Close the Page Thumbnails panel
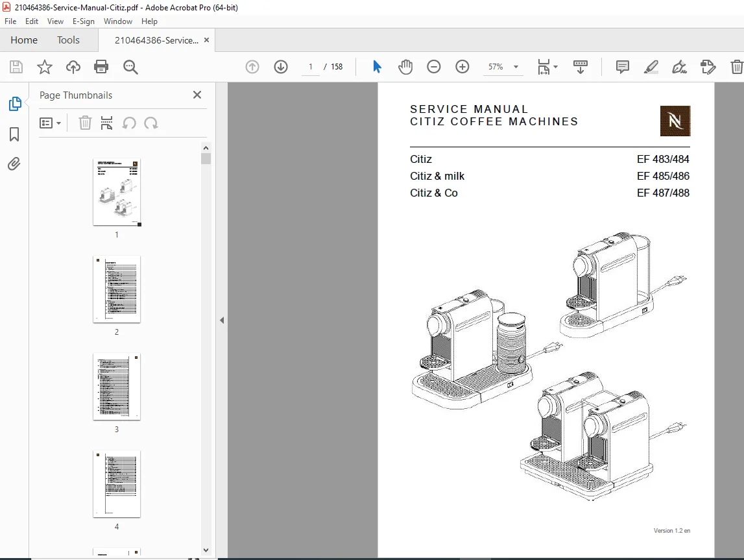This screenshot has height=560, width=744. [x=197, y=95]
